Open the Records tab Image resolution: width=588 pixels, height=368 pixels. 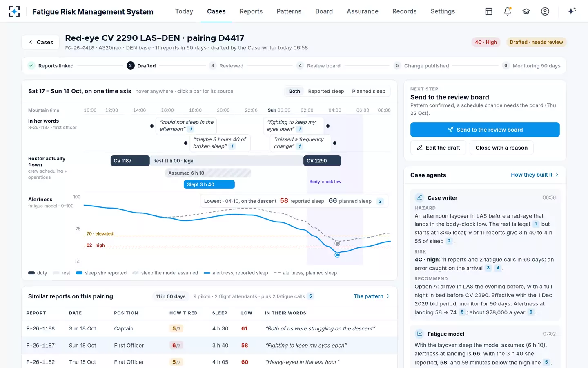[x=405, y=11]
